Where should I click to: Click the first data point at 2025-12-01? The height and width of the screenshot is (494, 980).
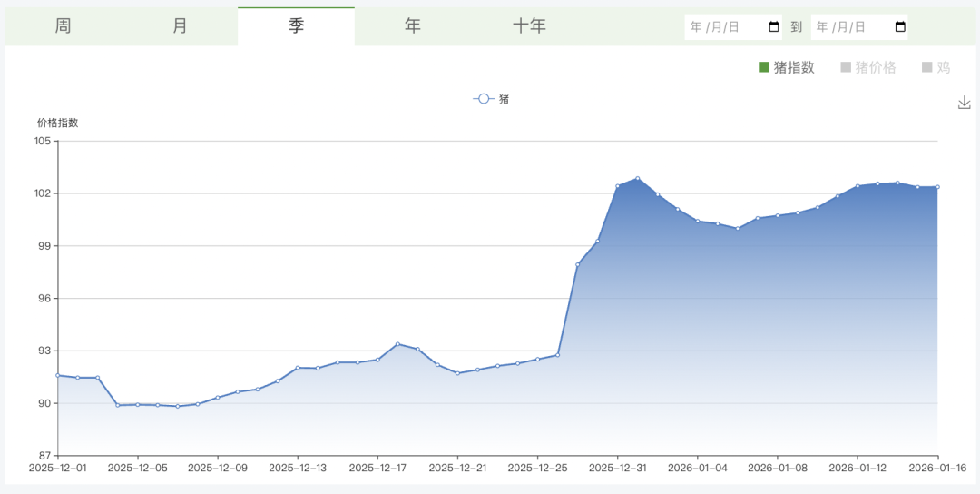[58, 375]
